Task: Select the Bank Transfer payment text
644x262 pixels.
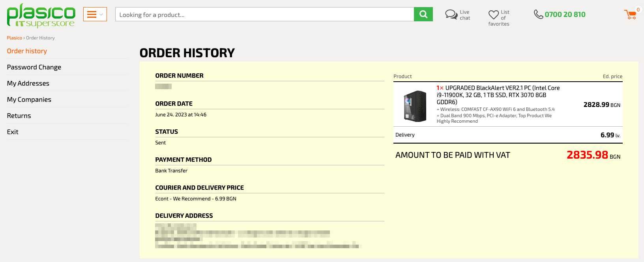Action: [171, 171]
